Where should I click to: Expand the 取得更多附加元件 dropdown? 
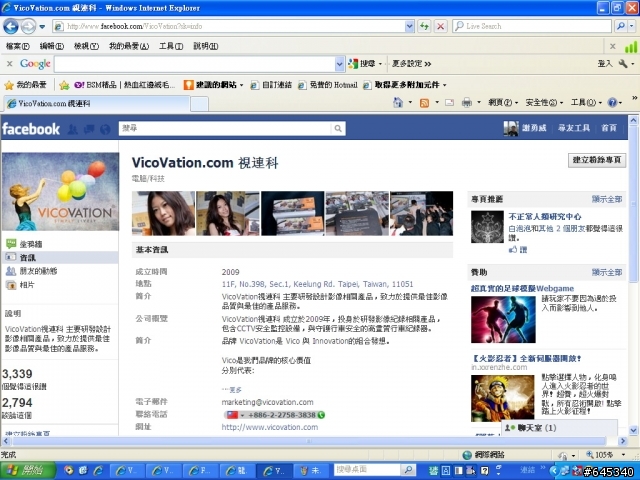[444, 85]
